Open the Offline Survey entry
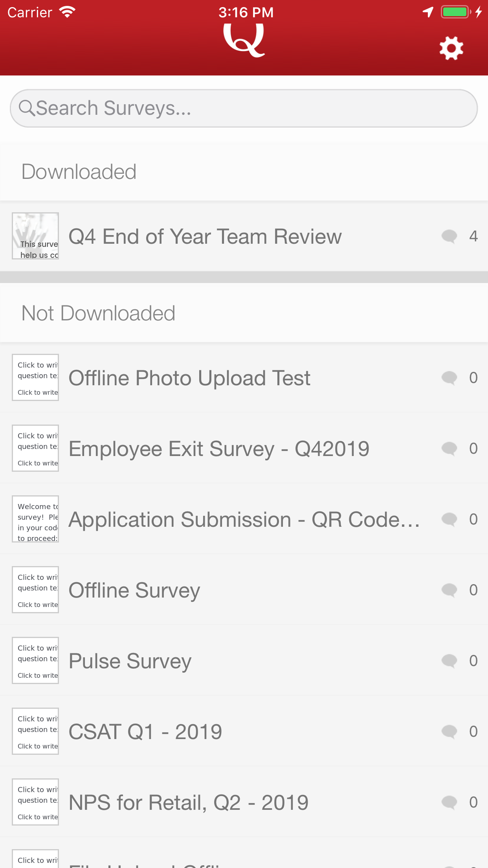This screenshot has width=488, height=868. point(134,590)
